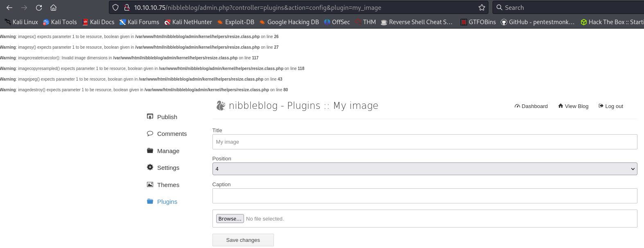Open the Kali Linux bookmark

pyautogui.click(x=21, y=22)
